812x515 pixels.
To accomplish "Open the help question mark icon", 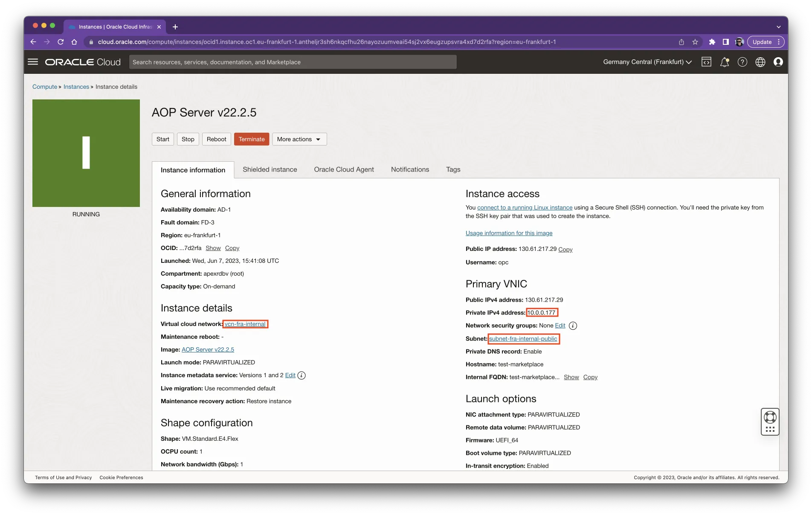I will 742,62.
